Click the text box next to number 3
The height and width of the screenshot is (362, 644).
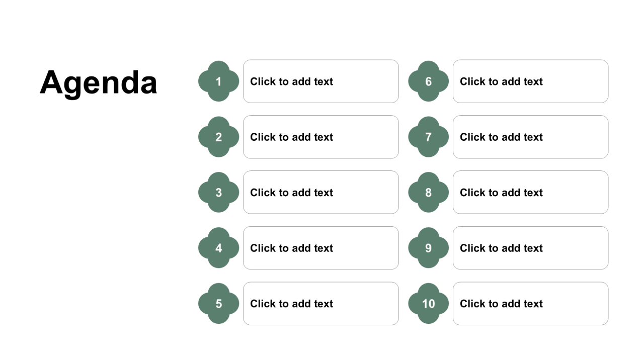point(321,193)
